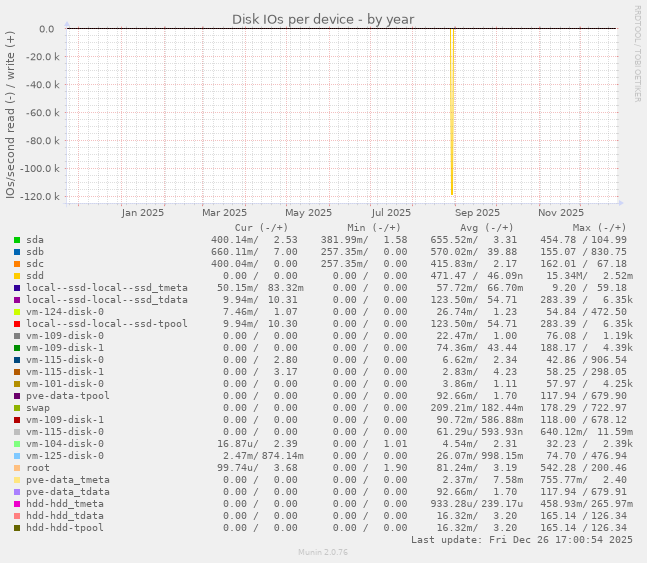The height and width of the screenshot is (563, 647).
Task: Click the vm-124-disk-0 legend color square
Action: (17, 312)
